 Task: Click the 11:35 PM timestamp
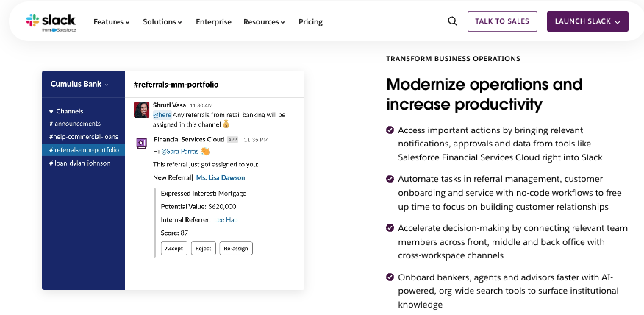click(x=256, y=140)
